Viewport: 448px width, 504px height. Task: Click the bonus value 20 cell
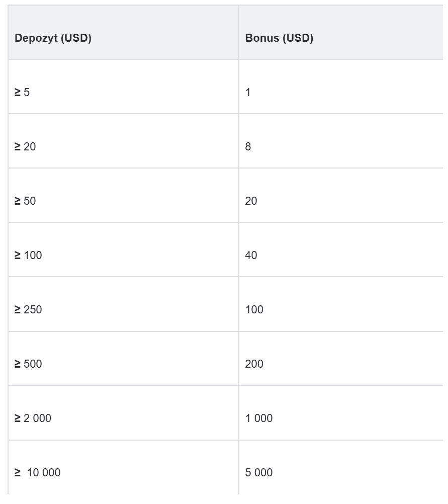(251, 201)
